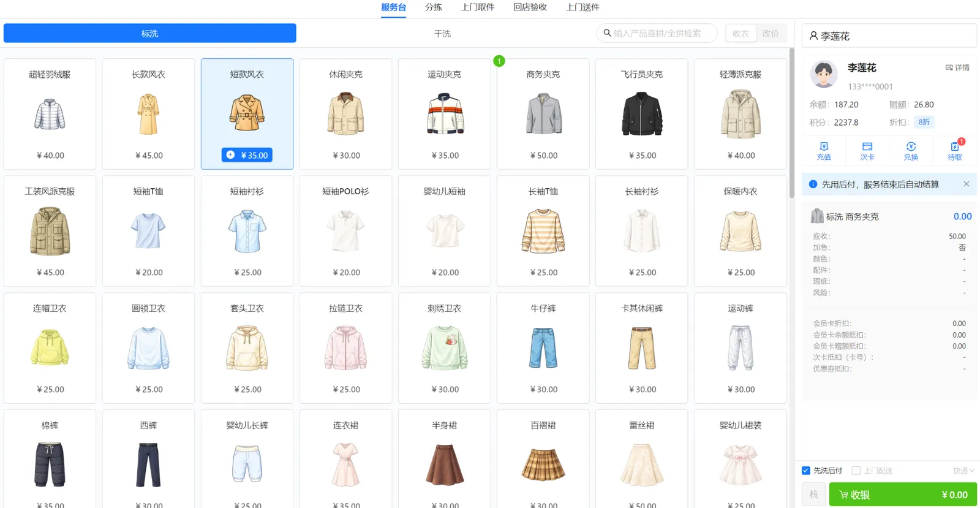
Task: Select the 干洗 dry-clean category
Action: (x=442, y=33)
